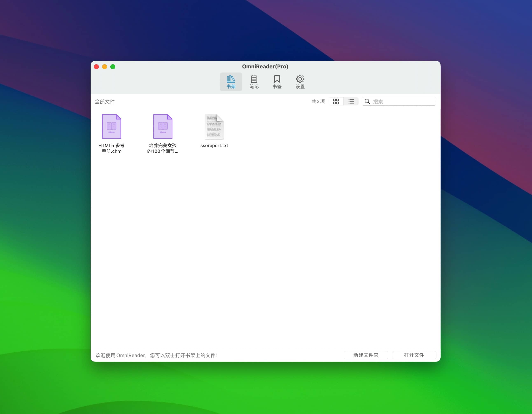Click the ssoreport.txt file name

[x=214, y=145]
